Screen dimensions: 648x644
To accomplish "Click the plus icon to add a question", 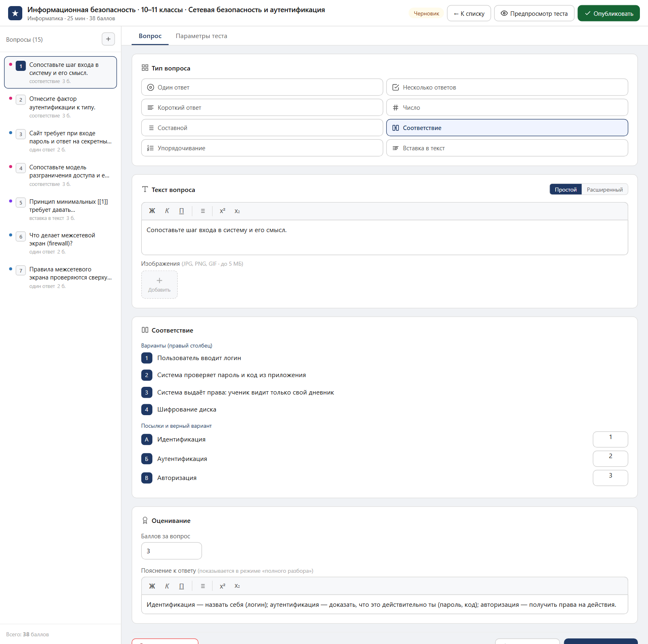I will (x=108, y=39).
